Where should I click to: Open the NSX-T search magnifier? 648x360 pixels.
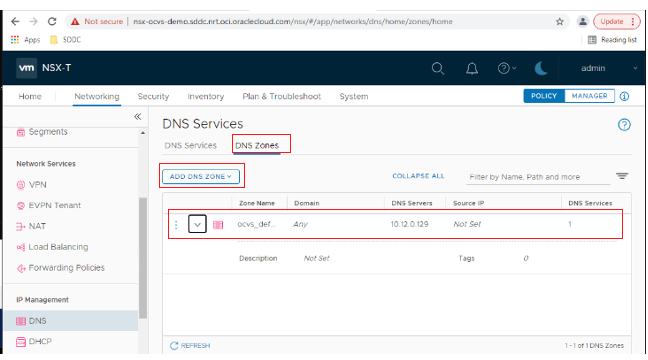point(438,68)
